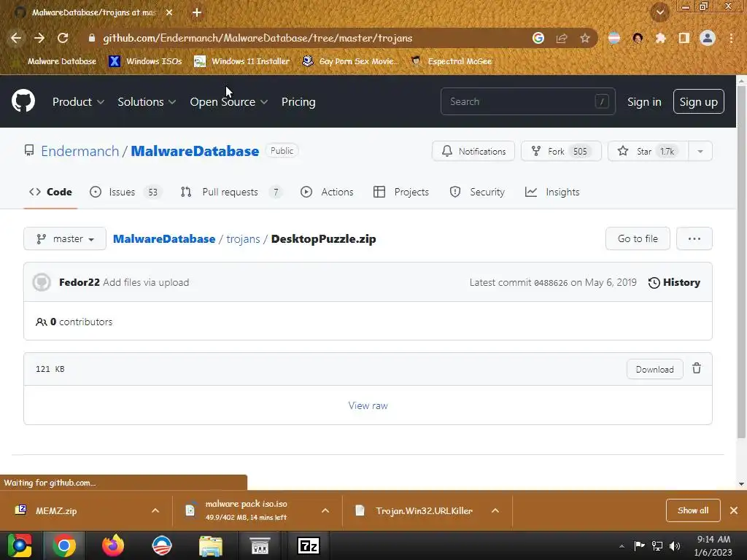Reload the page with the refresh icon

(x=63, y=38)
